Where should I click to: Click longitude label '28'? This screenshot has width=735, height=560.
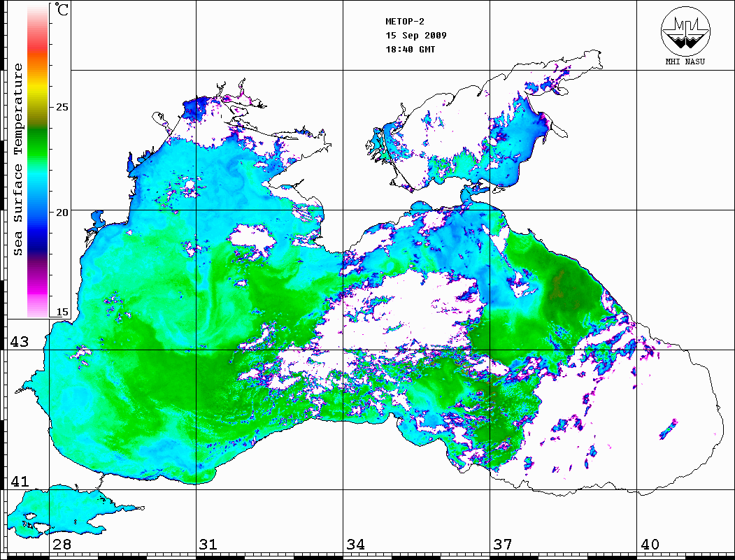62,544
